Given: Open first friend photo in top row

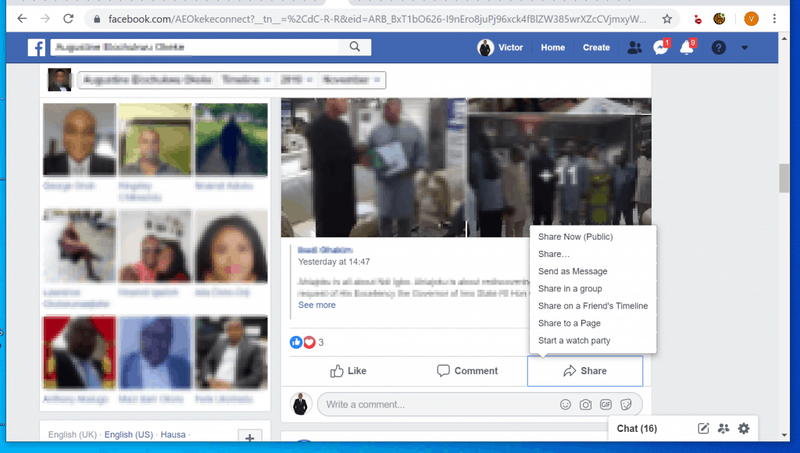Looking at the screenshot, I should (79, 139).
